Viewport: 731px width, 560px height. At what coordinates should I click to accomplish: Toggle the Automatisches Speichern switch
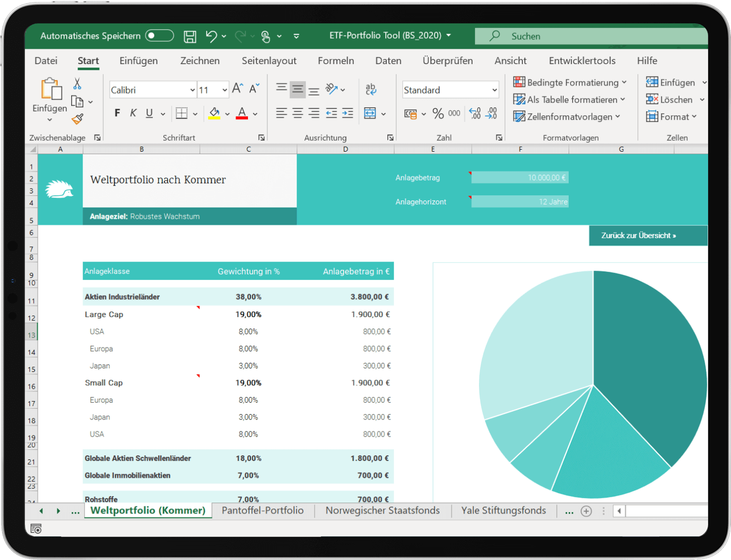159,36
